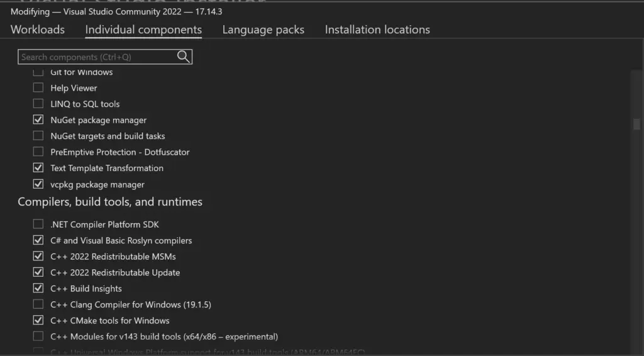Enable C++ Clang Compiler for Windows

tap(38, 304)
